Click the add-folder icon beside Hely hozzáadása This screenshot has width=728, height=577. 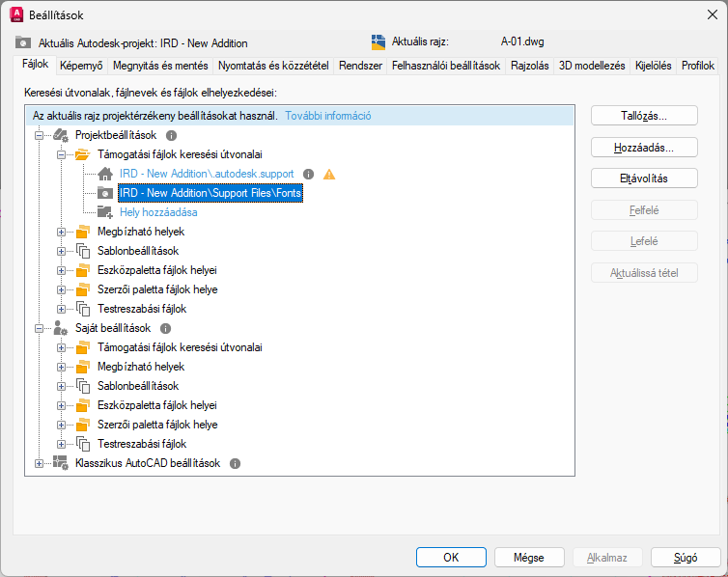click(x=105, y=212)
